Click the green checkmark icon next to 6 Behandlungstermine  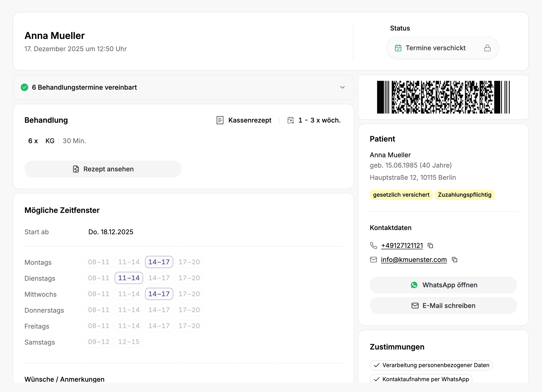tap(24, 87)
